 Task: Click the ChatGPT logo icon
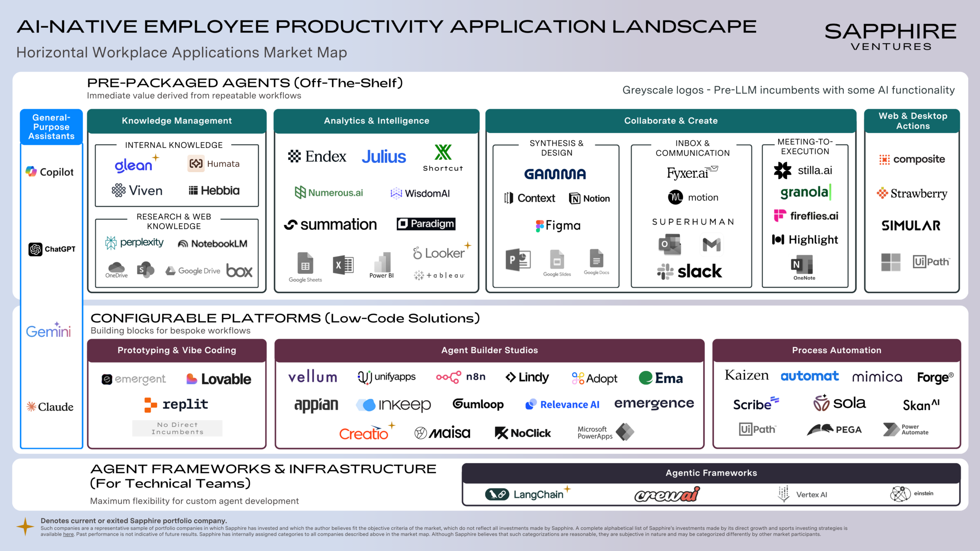point(36,249)
